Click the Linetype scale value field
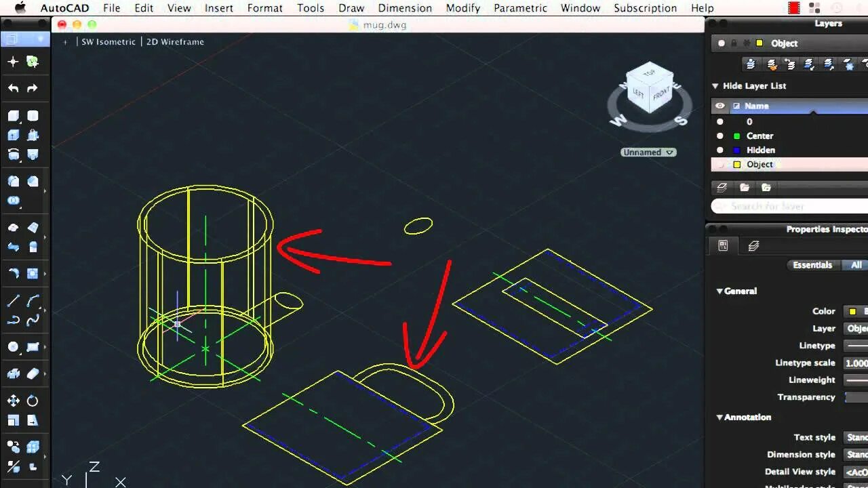 click(x=856, y=363)
